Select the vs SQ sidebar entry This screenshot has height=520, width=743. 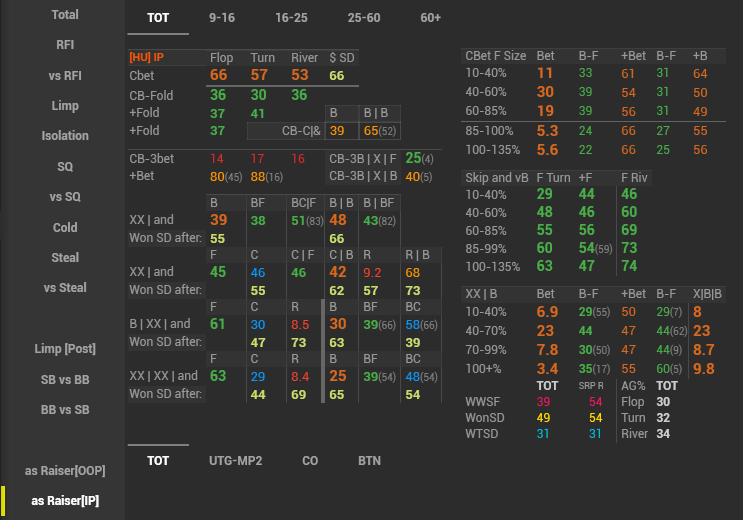tap(65, 197)
